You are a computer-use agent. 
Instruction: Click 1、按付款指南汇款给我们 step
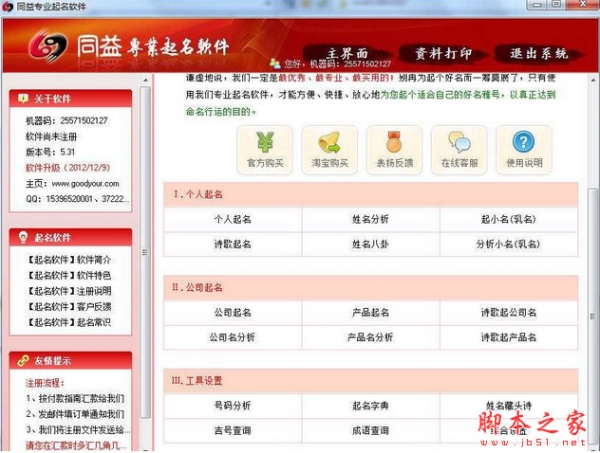[x=75, y=399]
